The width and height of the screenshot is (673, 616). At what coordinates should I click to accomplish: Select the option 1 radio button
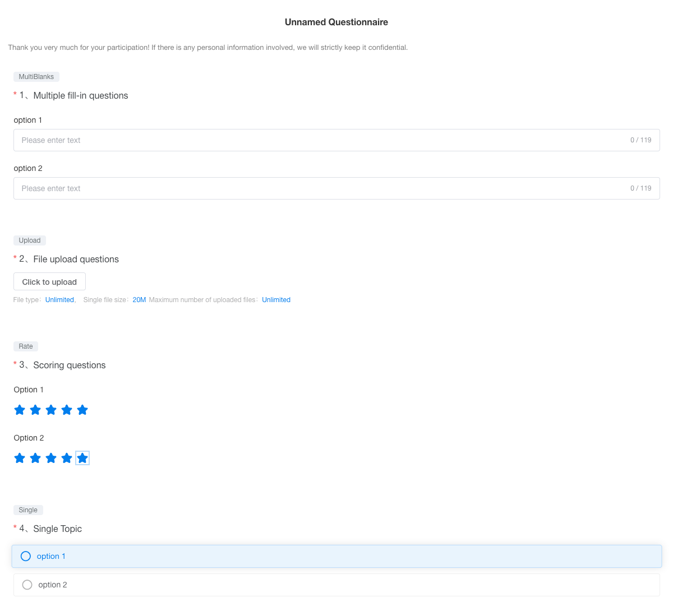click(x=26, y=556)
